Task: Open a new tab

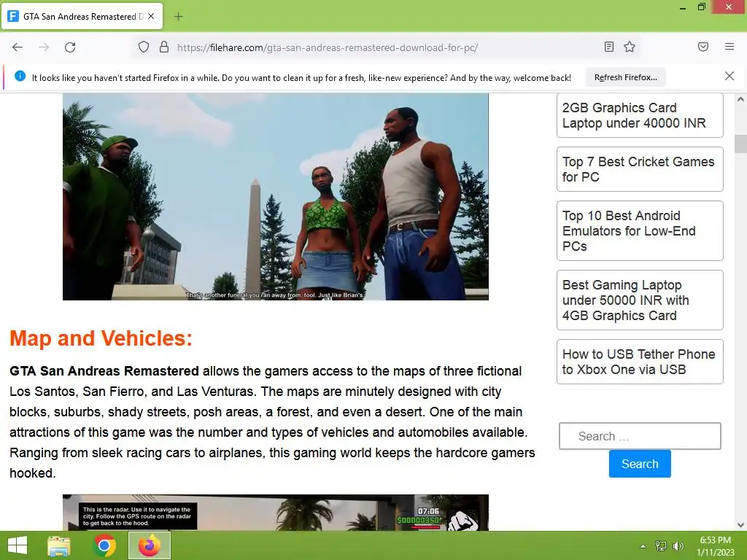Action: [178, 17]
